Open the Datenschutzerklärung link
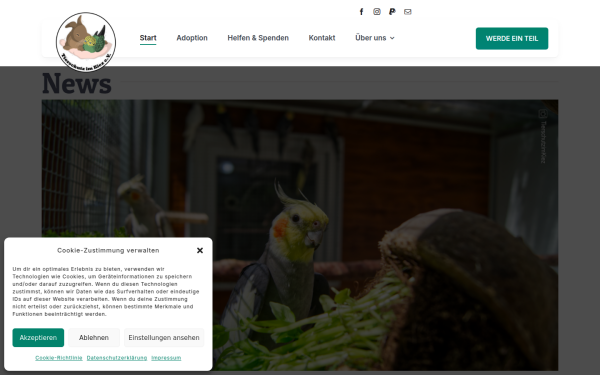The width and height of the screenshot is (600, 375). click(117, 358)
